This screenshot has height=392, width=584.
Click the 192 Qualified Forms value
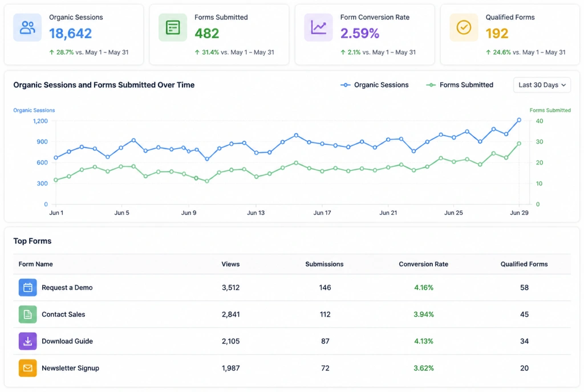tap(497, 34)
